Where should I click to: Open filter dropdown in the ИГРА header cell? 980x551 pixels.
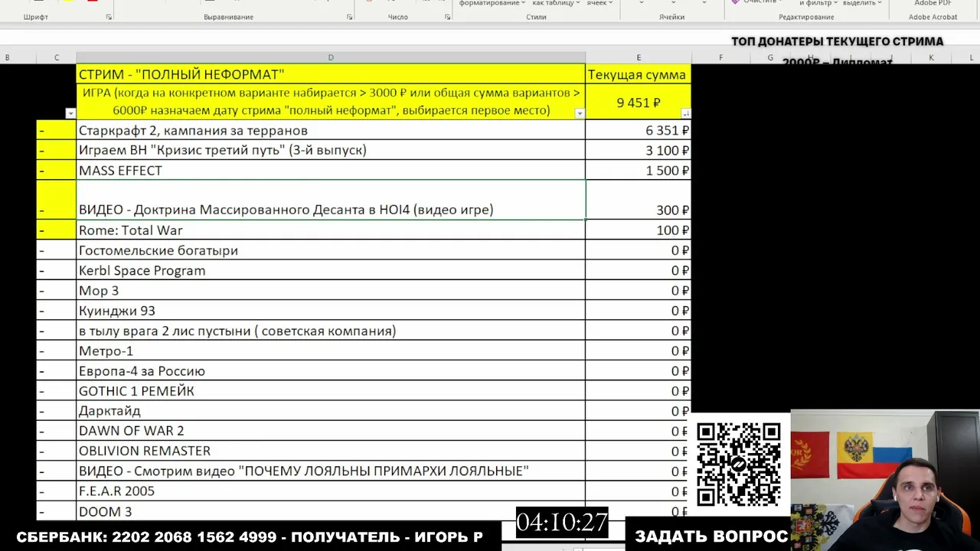580,113
